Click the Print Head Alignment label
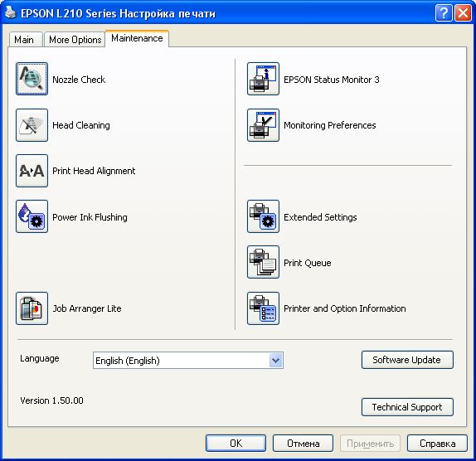Screen dimensions: 476x461 [x=94, y=171]
